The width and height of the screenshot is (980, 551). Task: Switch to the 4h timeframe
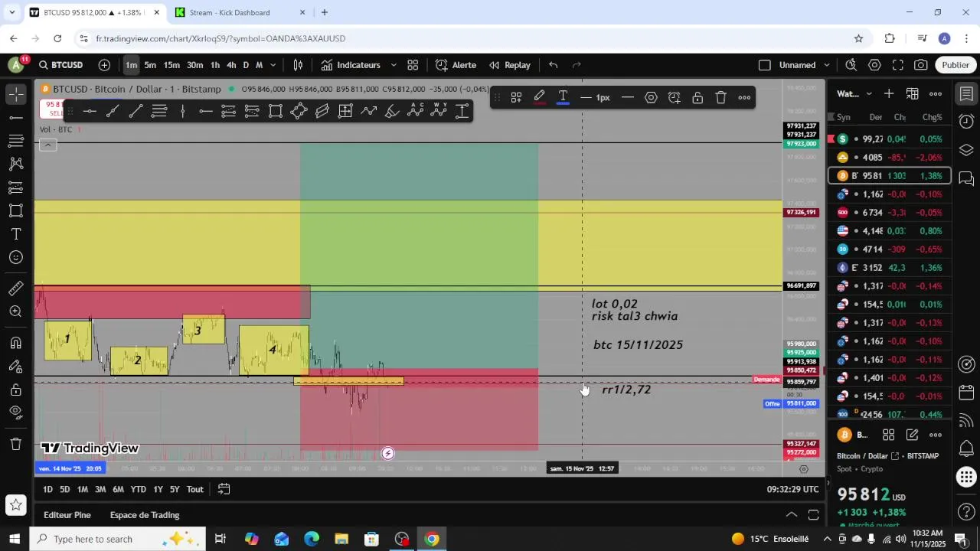pos(231,65)
